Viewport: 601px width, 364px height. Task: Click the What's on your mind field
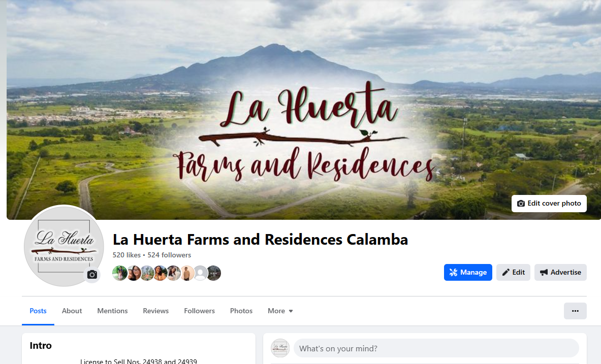pyautogui.click(x=436, y=348)
